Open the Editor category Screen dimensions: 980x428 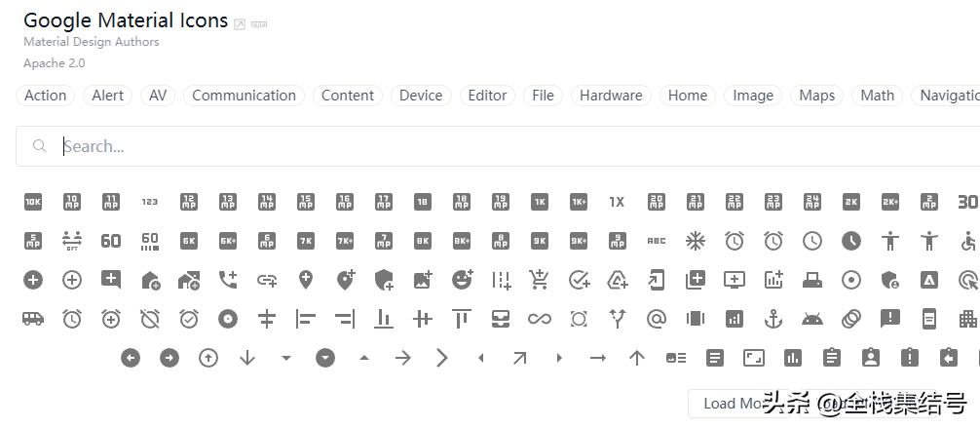(487, 96)
